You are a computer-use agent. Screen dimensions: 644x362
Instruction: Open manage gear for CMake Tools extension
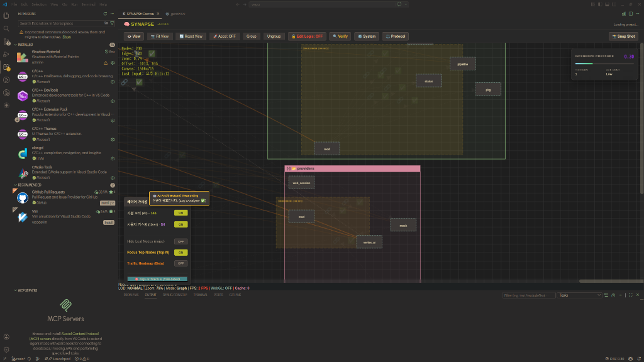click(x=113, y=178)
